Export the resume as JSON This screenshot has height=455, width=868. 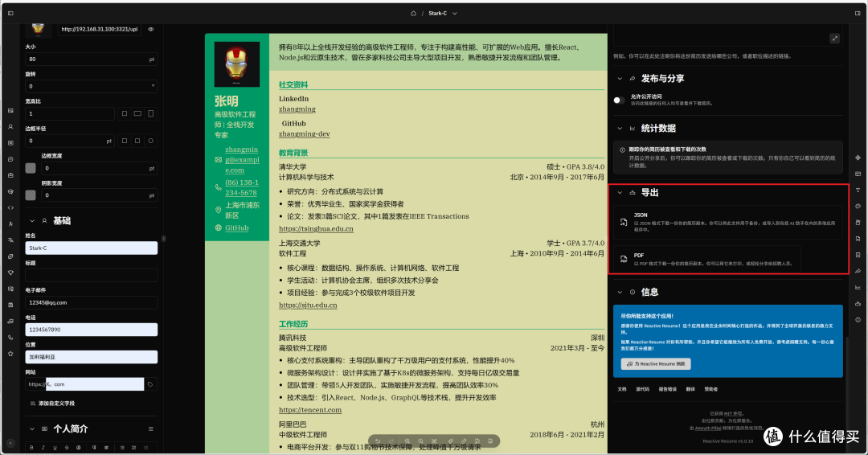point(728,221)
